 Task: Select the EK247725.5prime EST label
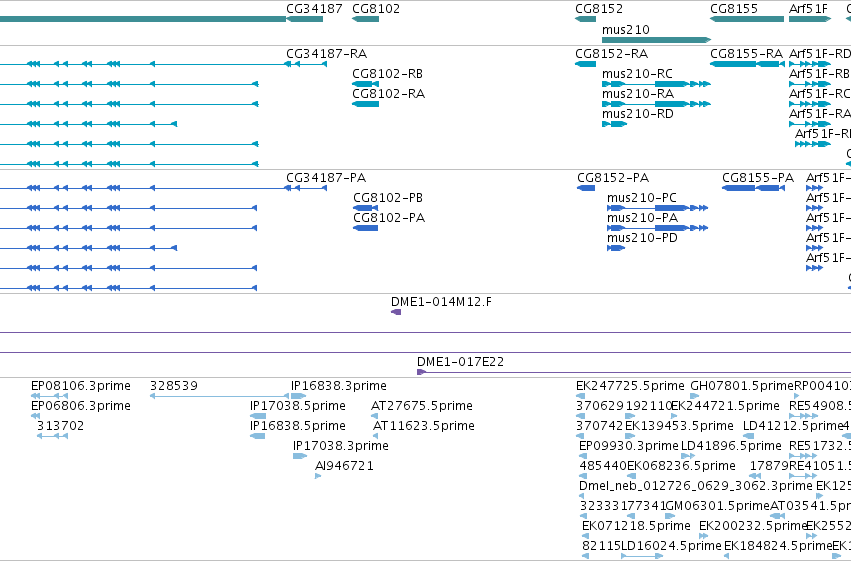(x=630, y=386)
